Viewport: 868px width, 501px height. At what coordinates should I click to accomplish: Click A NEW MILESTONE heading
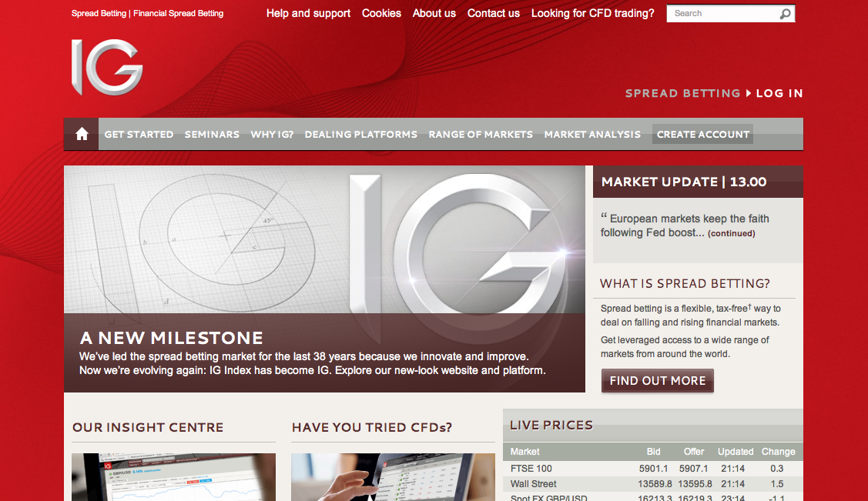point(171,338)
